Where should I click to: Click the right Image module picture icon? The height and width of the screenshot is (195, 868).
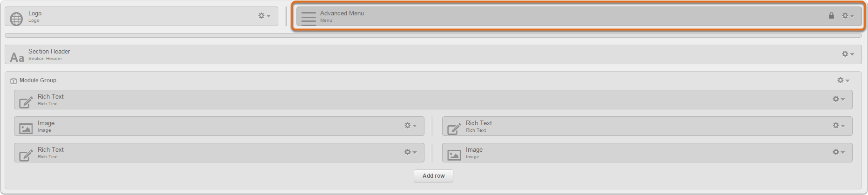(x=454, y=155)
